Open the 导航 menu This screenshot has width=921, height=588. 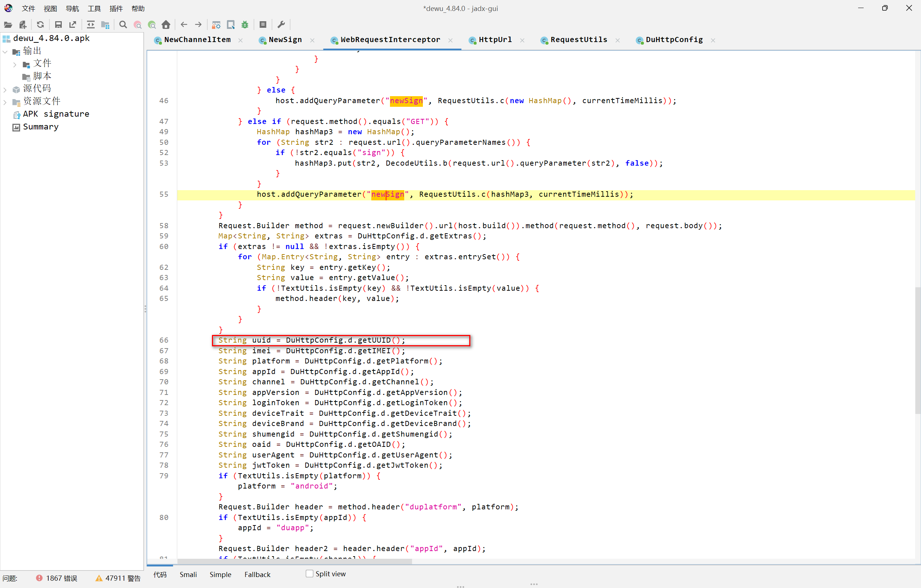click(72, 8)
